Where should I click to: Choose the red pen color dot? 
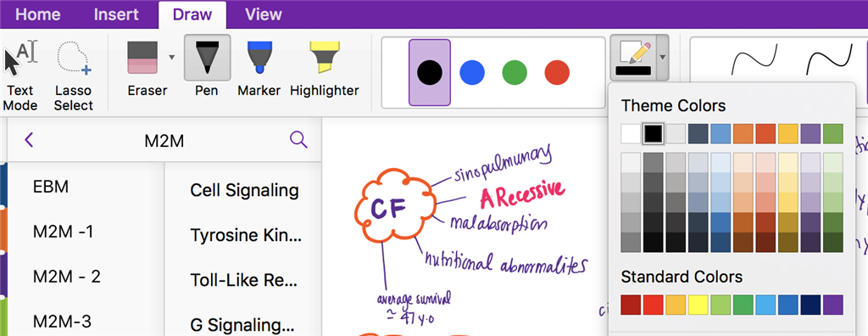click(x=557, y=73)
